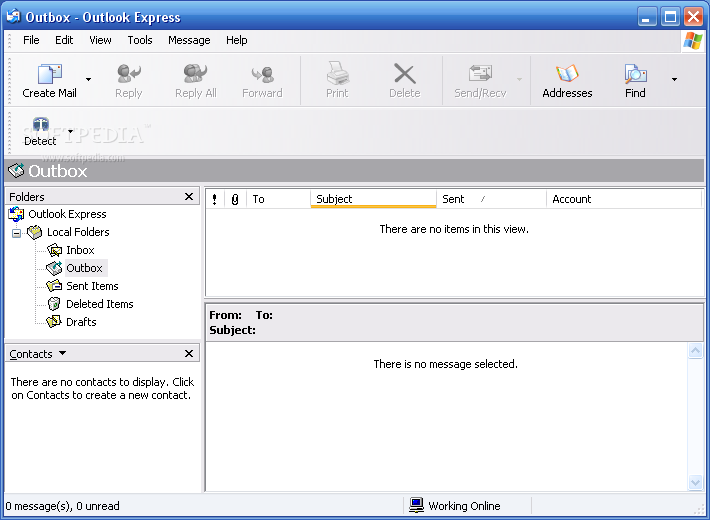Open the Contacts dropdown menu
The width and height of the screenshot is (710, 520).
(62, 353)
